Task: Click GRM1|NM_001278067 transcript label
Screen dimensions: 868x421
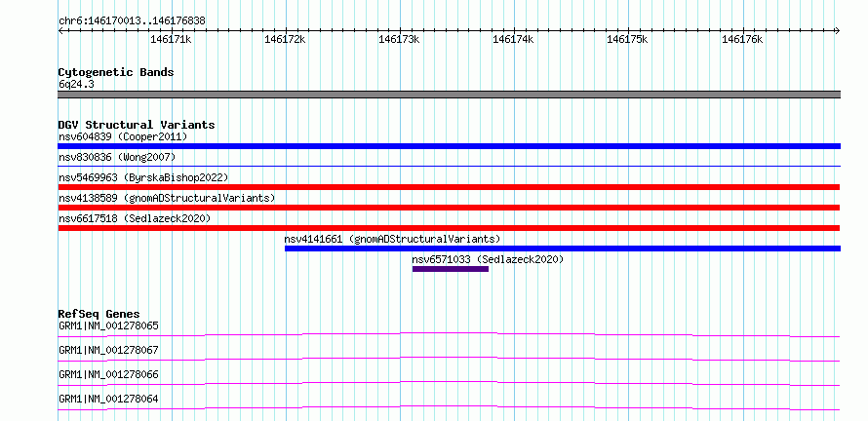Action: (108, 350)
